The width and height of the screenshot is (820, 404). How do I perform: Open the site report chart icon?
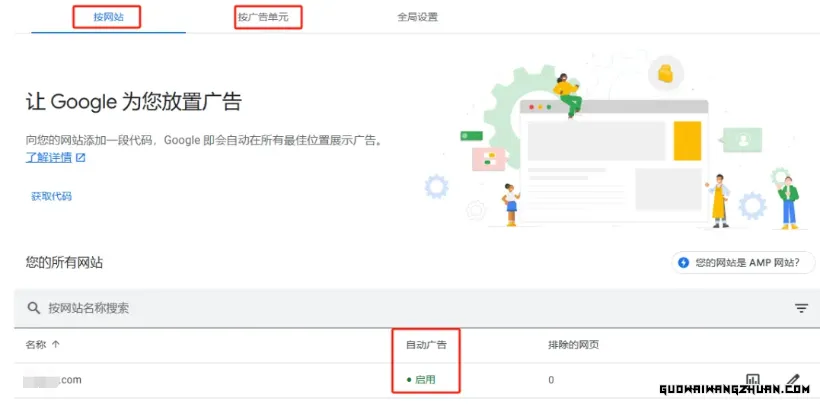[753, 379]
